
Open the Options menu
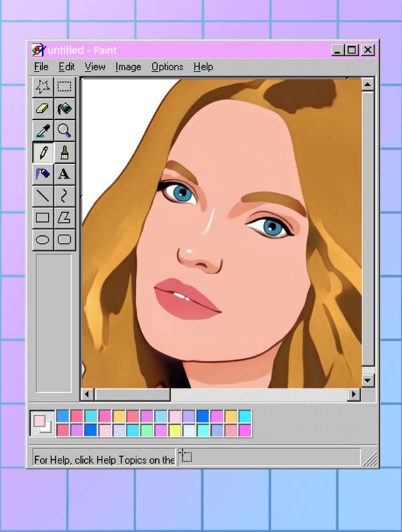[x=167, y=66]
